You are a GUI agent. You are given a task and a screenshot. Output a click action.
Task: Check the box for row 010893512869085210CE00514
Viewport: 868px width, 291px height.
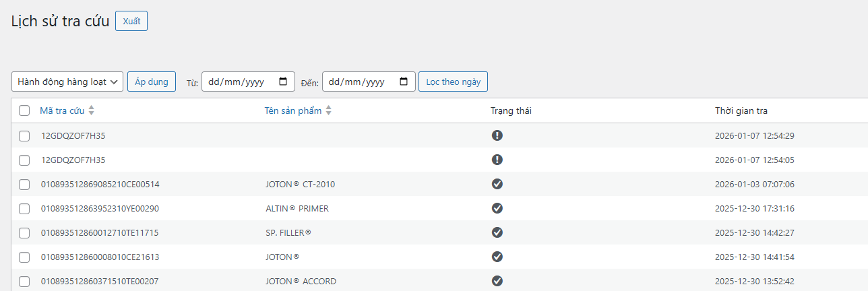point(24,185)
